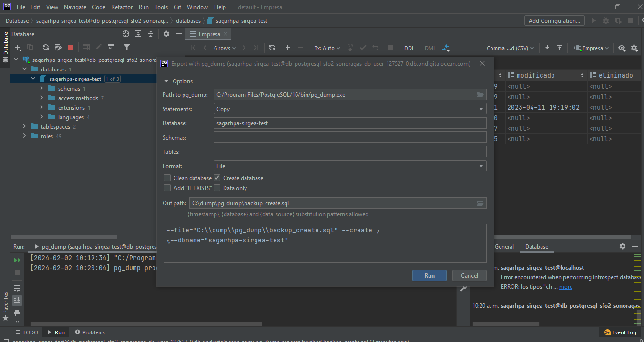The image size is (644, 342).
Task: Enable the Data only checkbox
Action: (x=217, y=188)
